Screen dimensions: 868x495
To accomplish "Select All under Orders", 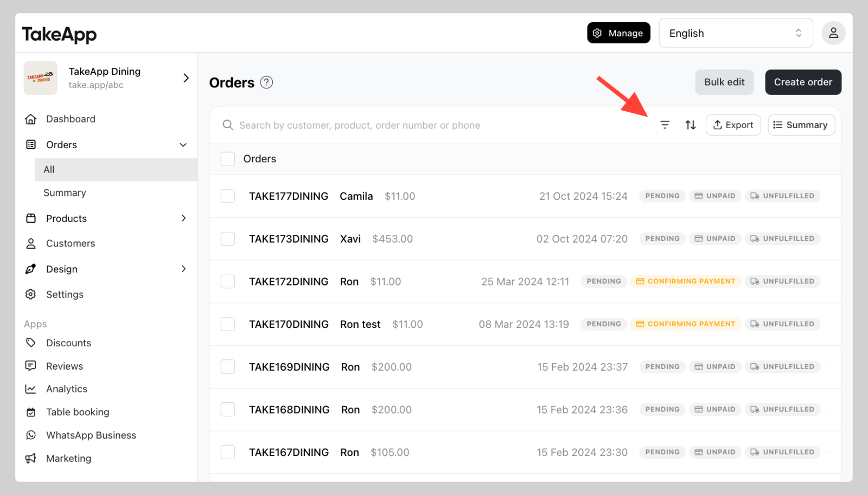I will coord(116,169).
